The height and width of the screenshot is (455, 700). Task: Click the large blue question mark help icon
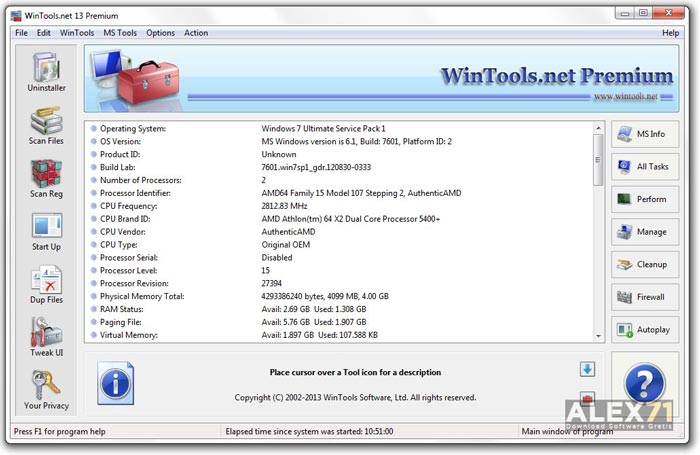coord(645,383)
